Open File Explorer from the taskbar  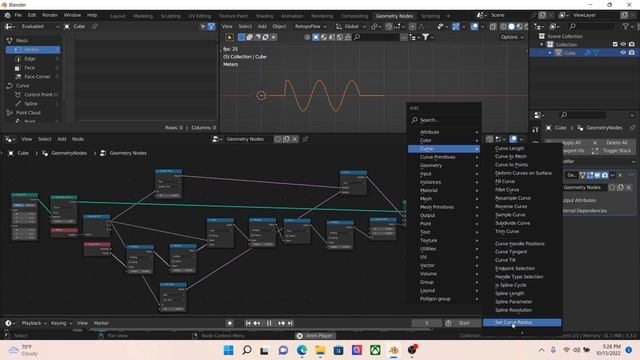click(320, 350)
